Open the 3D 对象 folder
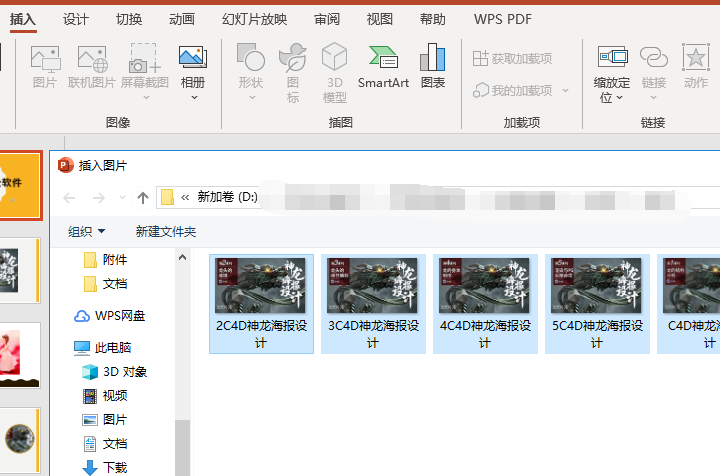This screenshot has width=720, height=476. coord(124,372)
